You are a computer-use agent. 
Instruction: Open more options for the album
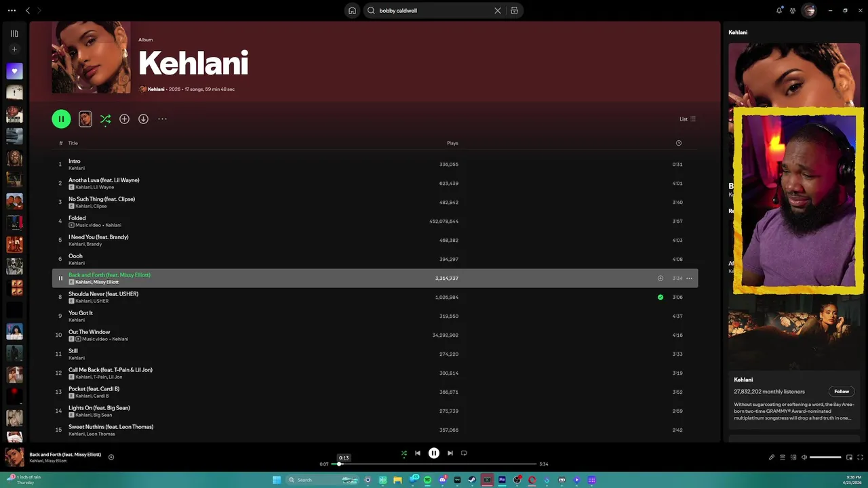coord(162,119)
